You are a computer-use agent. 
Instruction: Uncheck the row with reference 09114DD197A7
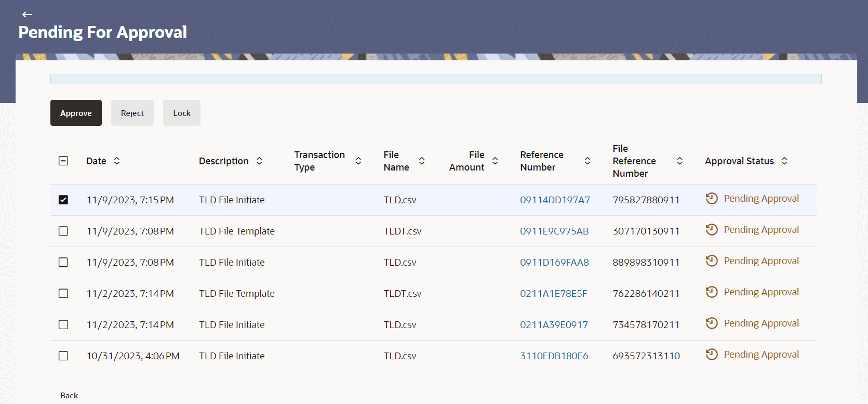click(x=63, y=200)
